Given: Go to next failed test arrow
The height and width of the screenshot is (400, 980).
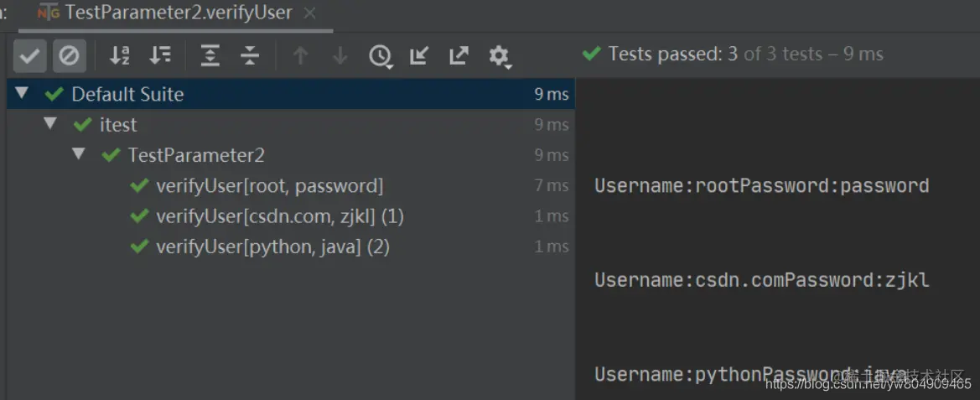Looking at the screenshot, I should coord(340,55).
